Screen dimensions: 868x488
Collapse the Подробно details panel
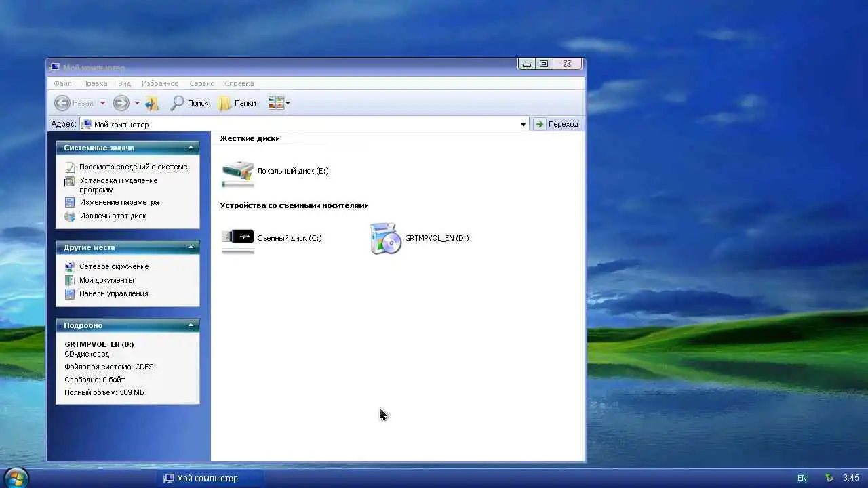pos(191,325)
